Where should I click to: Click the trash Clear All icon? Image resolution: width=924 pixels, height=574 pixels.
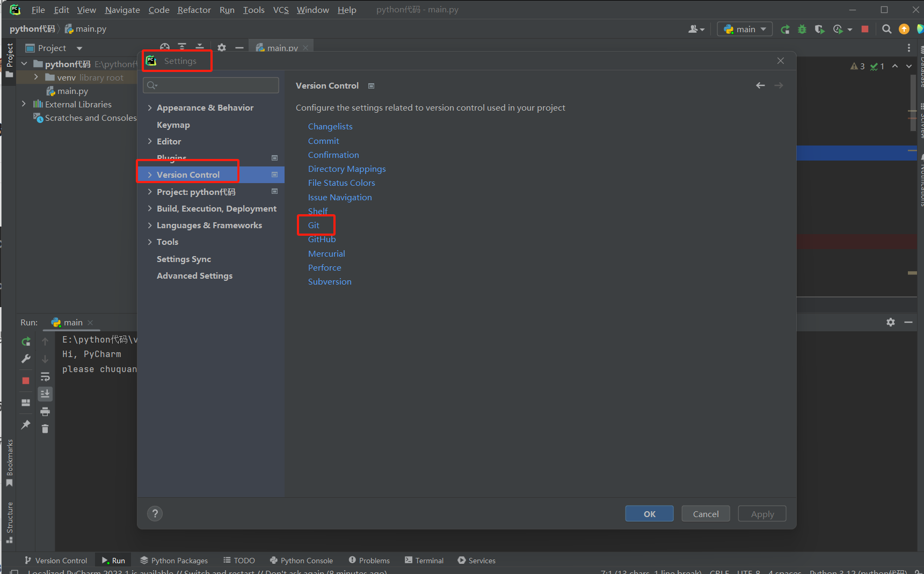click(x=45, y=428)
